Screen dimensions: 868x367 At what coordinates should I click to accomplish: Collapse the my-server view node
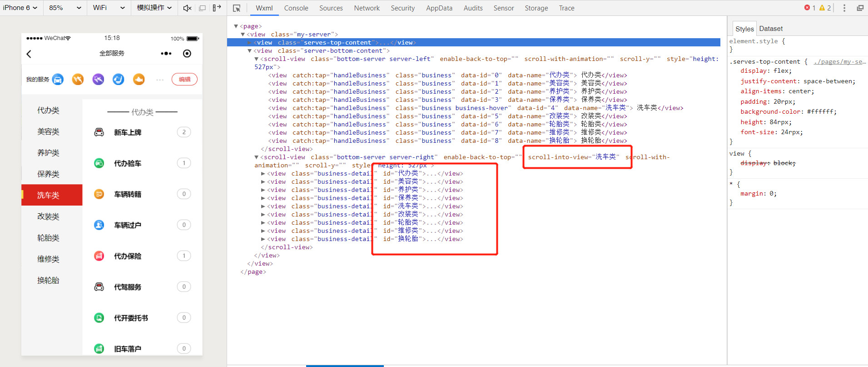click(x=243, y=35)
